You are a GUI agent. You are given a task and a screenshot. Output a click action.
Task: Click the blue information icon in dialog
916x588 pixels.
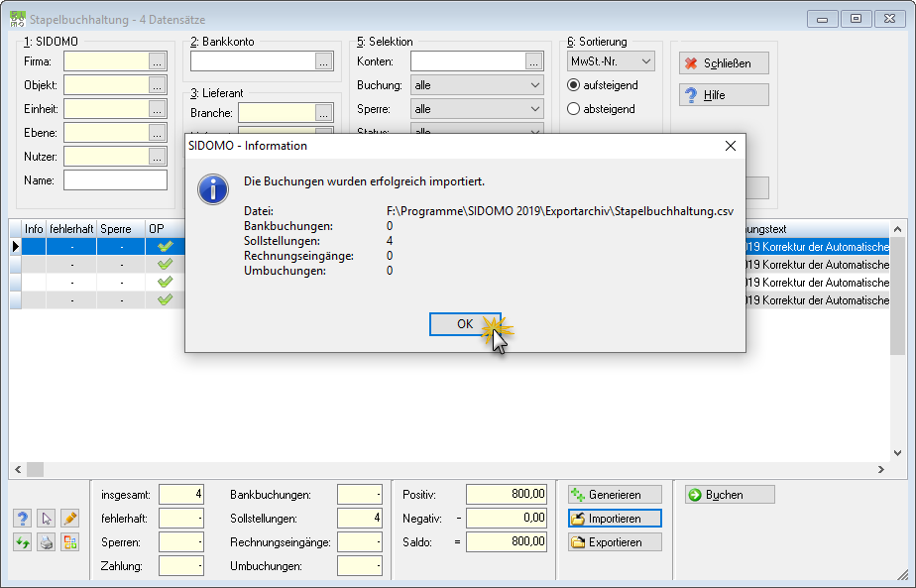pos(213,189)
